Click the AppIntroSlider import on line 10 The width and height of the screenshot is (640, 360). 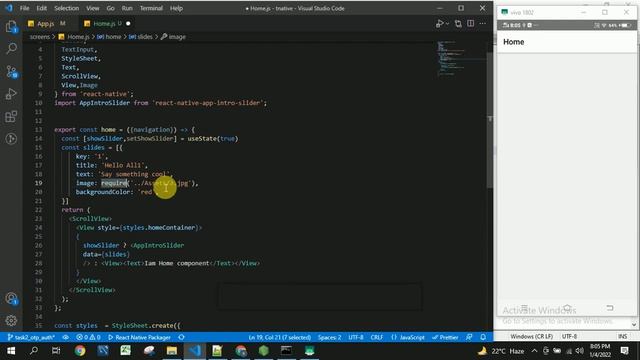tap(104, 103)
